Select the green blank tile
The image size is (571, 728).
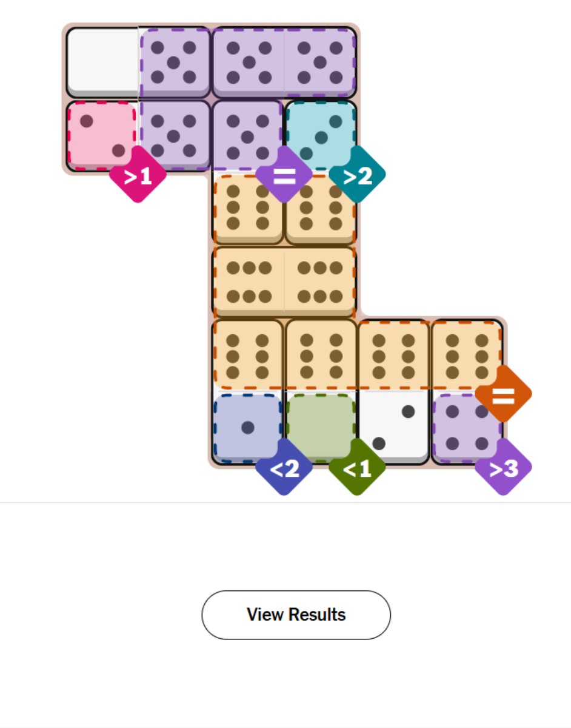[320, 425]
